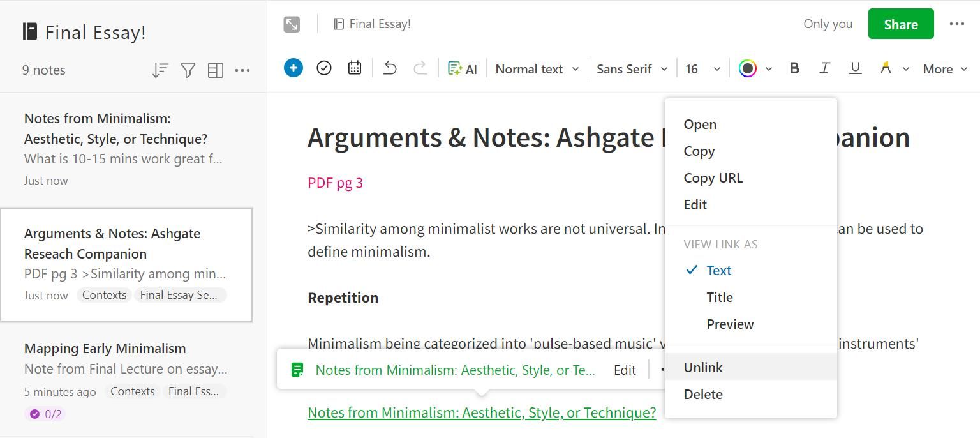Set view link as Title
The image size is (980, 438).
click(720, 297)
